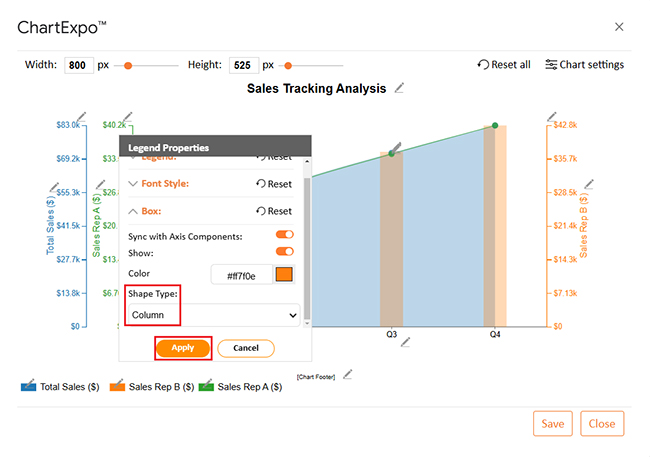650x457 pixels.
Task: Click the Total Sales ($) legend label
Action: (70, 387)
